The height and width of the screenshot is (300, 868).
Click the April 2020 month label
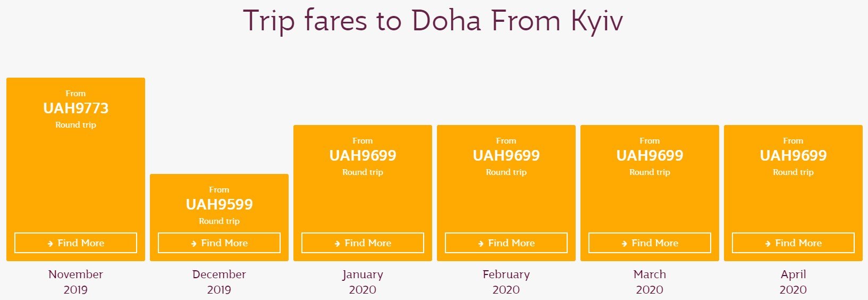(793, 282)
